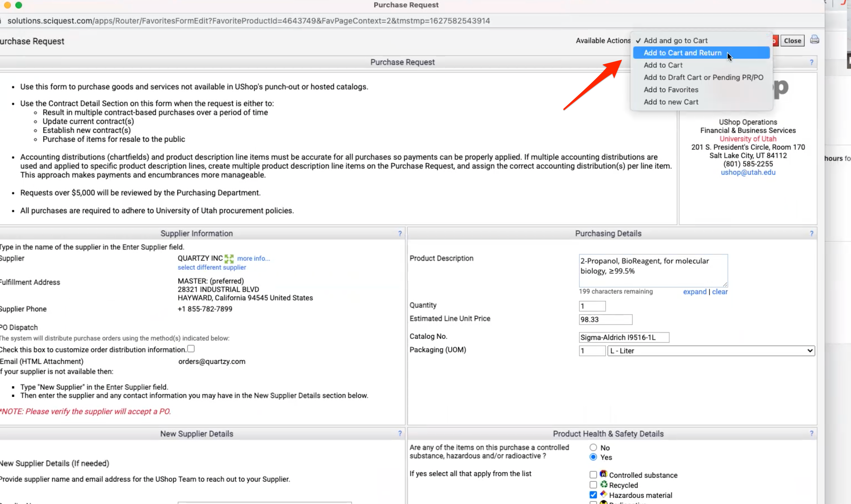This screenshot has height=504, width=851.
Task: Choose 'Add to Cart' option
Action: click(701, 65)
